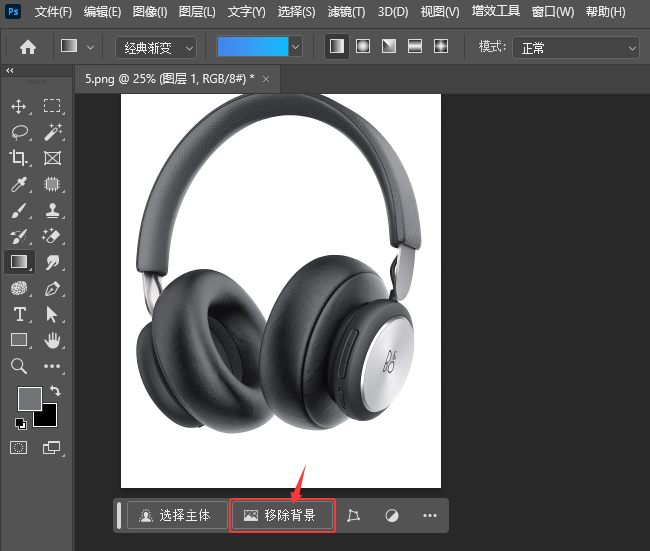Select the Move tool
This screenshot has height=551, width=650.
(x=19, y=107)
